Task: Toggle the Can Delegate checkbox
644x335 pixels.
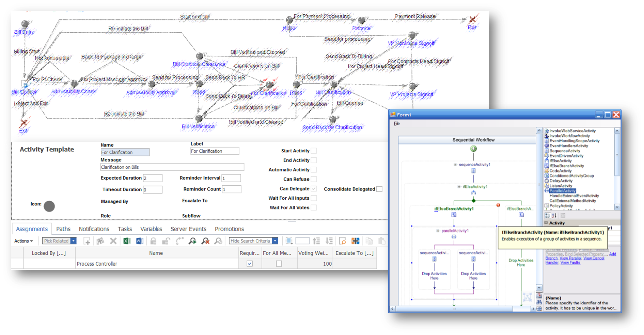Action: (x=314, y=189)
